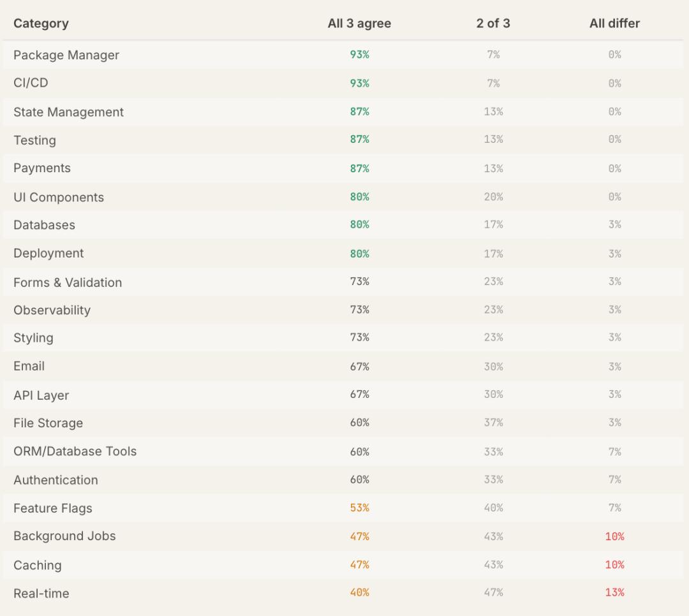The height and width of the screenshot is (616, 689).
Task: Click the API Layer category name
Action: click(x=41, y=395)
